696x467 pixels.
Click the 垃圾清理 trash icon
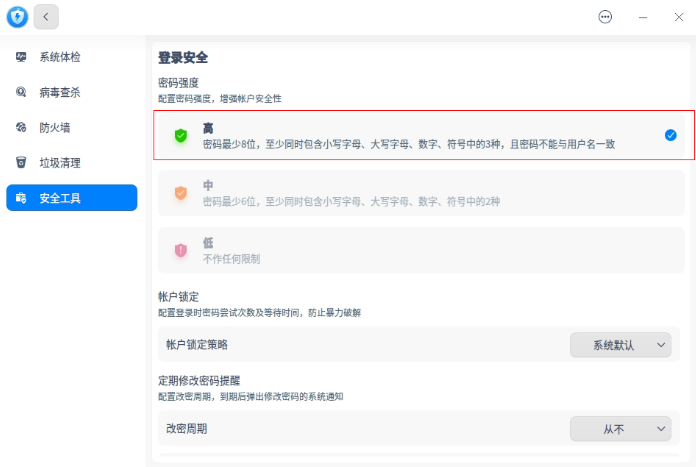click(21, 162)
